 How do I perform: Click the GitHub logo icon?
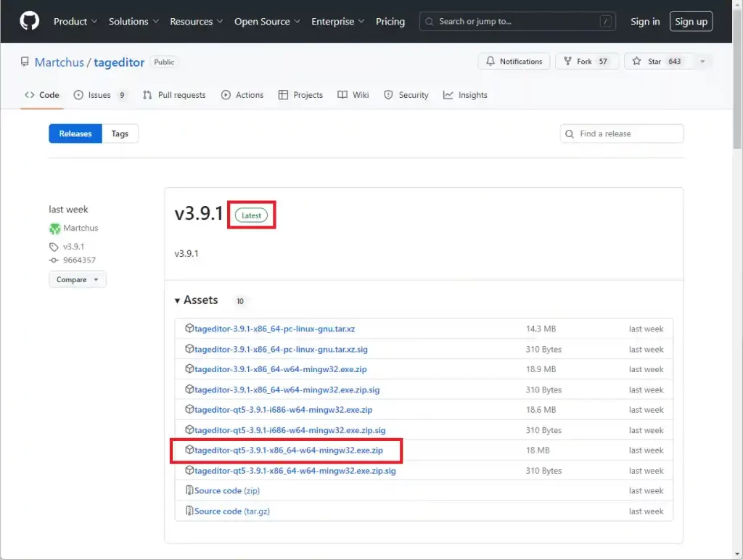(x=30, y=22)
